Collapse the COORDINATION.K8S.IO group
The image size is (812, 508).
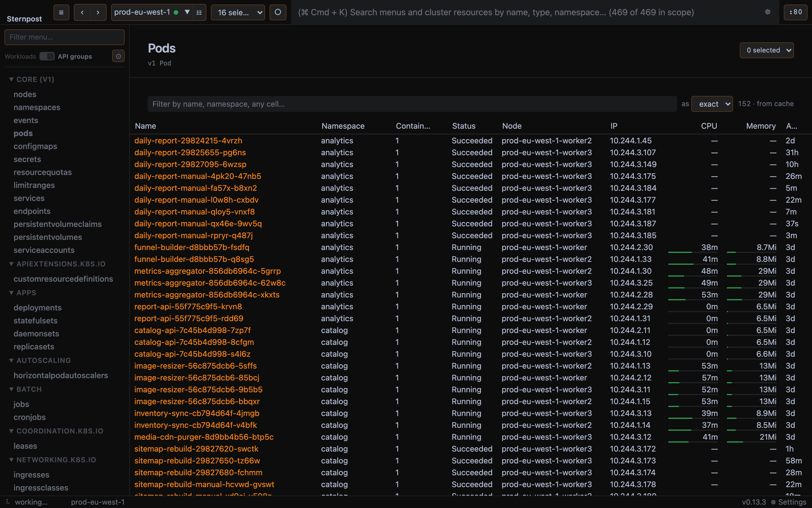pos(56,431)
